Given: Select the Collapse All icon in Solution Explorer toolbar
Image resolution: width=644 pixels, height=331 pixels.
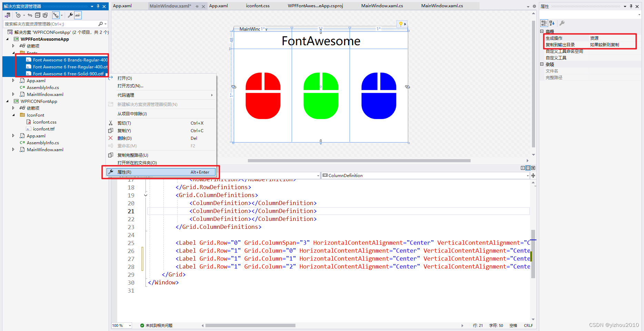Looking at the screenshot, I should click(38, 15).
